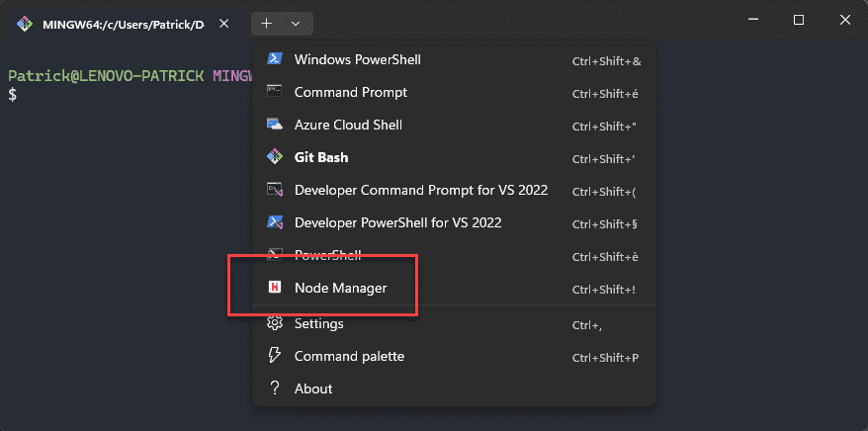Image resolution: width=868 pixels, height=431 pixels.
Task: Select the Node Manager profile
Action: (454, 288)
